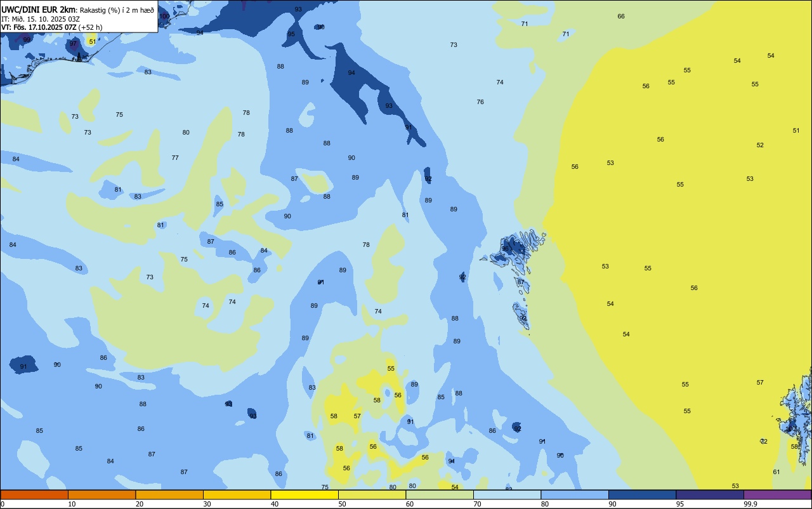The height and width of the screenshot is (509, 812).
Task: Click the 50–60 pale yellow legend segment
Action: click(x=372, y=494)
